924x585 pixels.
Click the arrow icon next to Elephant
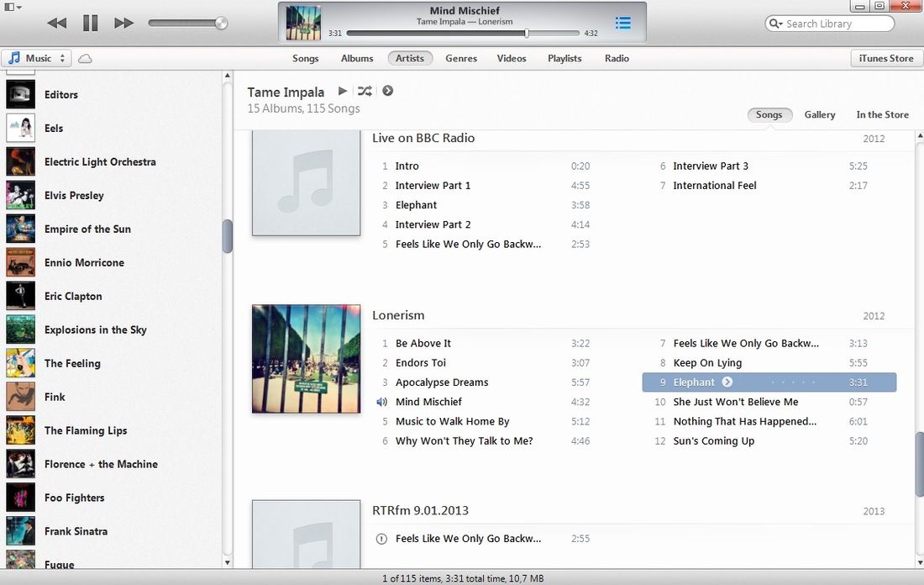click(x=727, y=382)
